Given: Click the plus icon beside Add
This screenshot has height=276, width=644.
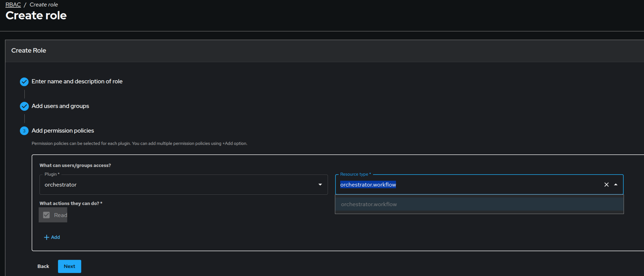Looking at the screenshot, I should 46,237.
